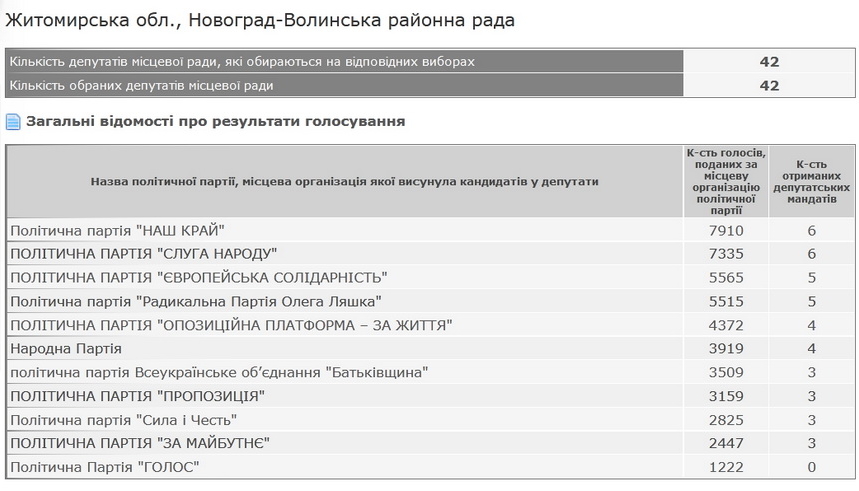This screenshot has width=859, height=491.
Task: Click the document icon beside 'Загальні відомості'
Action: tap(13, 122)
